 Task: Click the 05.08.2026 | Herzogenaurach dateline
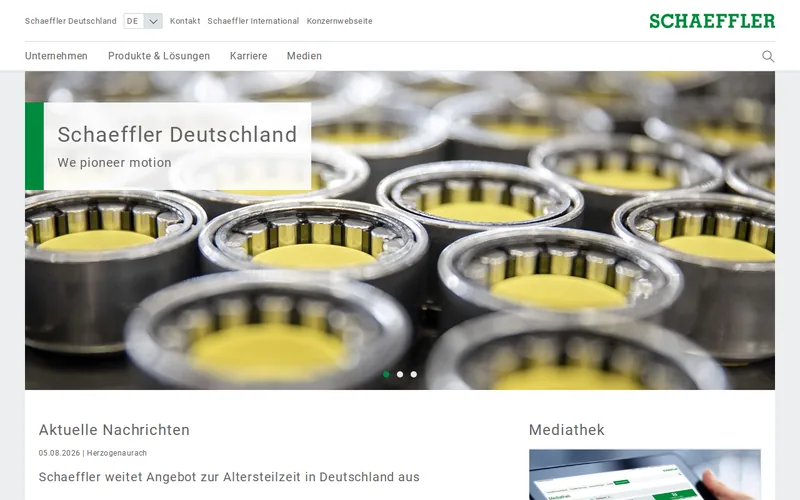(93, 453)
